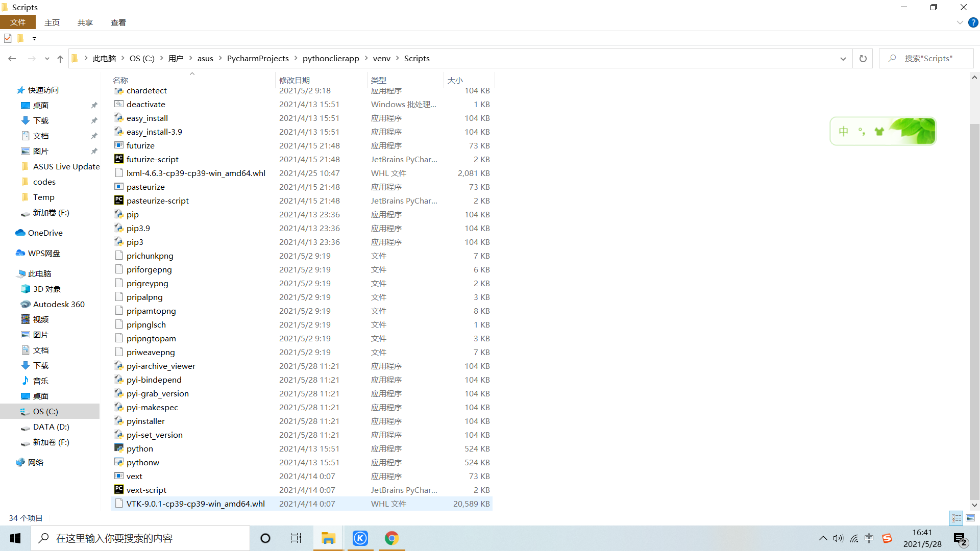The image size is (980, 551).
Task: Navigate to PycharmProjects in the breadcrumb
Action: tap(258, 59)
